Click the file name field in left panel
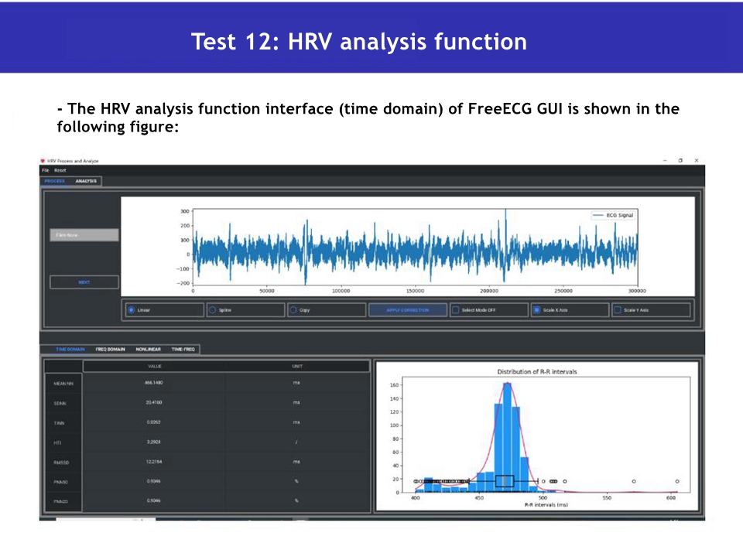This screenshot has width=743, height=560. (x=84, y=235)
